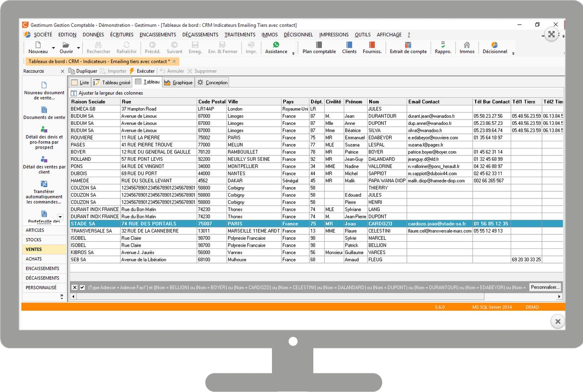This screenshot has width=583, height=392.
Task: Click the Exécuter button
Action: coord(142,71)
